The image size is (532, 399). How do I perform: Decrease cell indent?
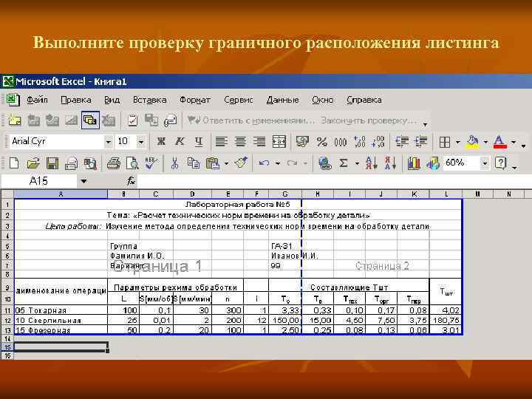(402, 141)
